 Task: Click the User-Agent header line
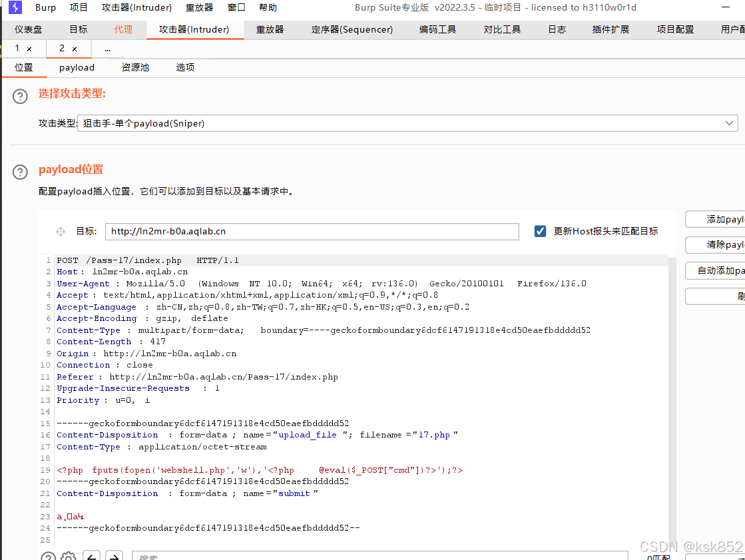[321, 284]
